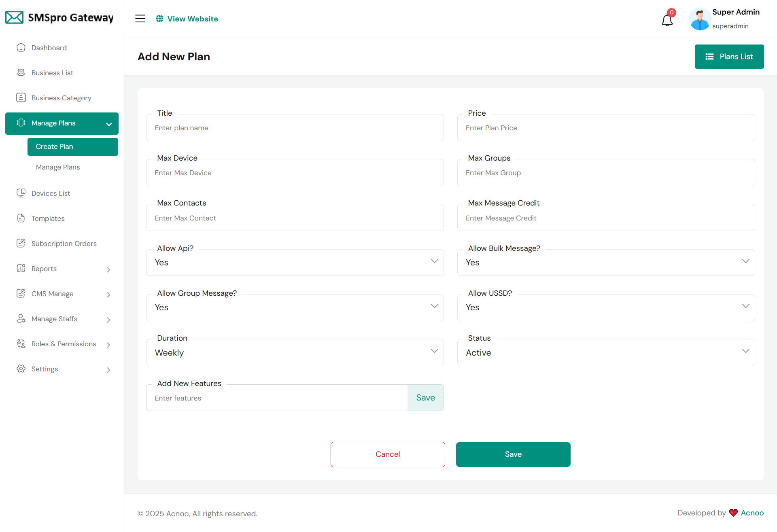Open the Duration dropdown
This screenshot has width=777, height=532.
[x=295, y=353]
